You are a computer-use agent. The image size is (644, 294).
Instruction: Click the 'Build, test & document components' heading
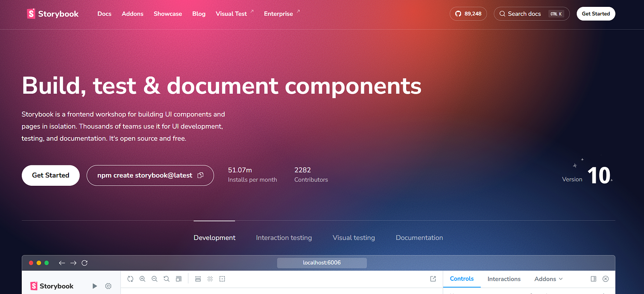click(x=222, y=86)
